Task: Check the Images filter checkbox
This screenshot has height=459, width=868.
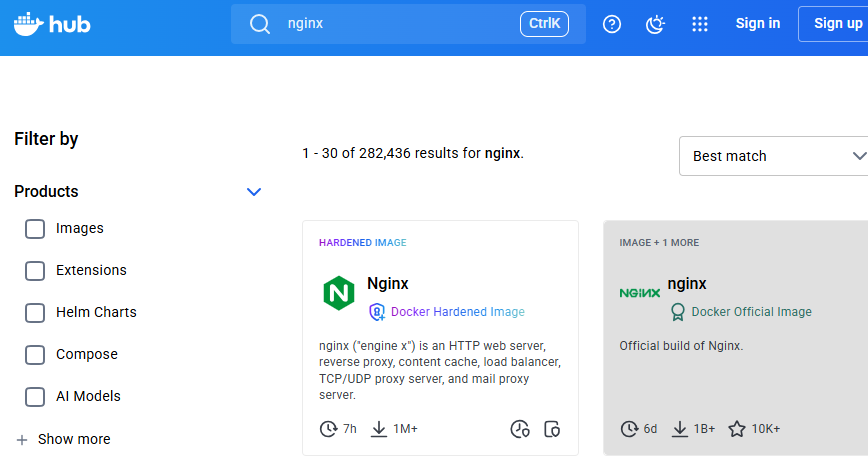Action: coord(35,229)
